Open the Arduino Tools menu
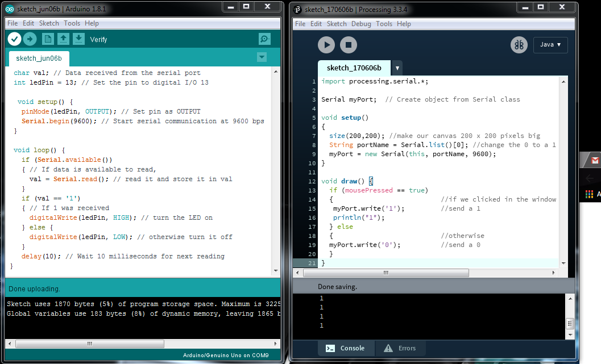 pyautogui.click(x=72, y=23)
